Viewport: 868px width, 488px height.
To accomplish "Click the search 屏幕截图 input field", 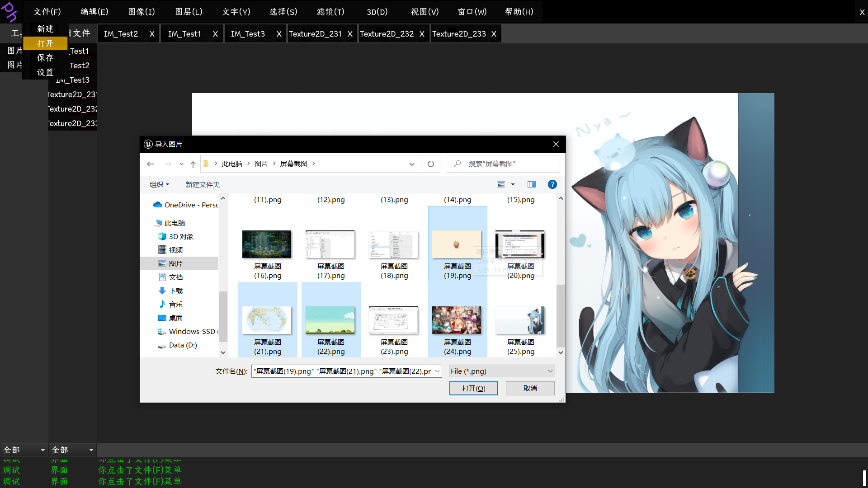I will click(503, 164).
